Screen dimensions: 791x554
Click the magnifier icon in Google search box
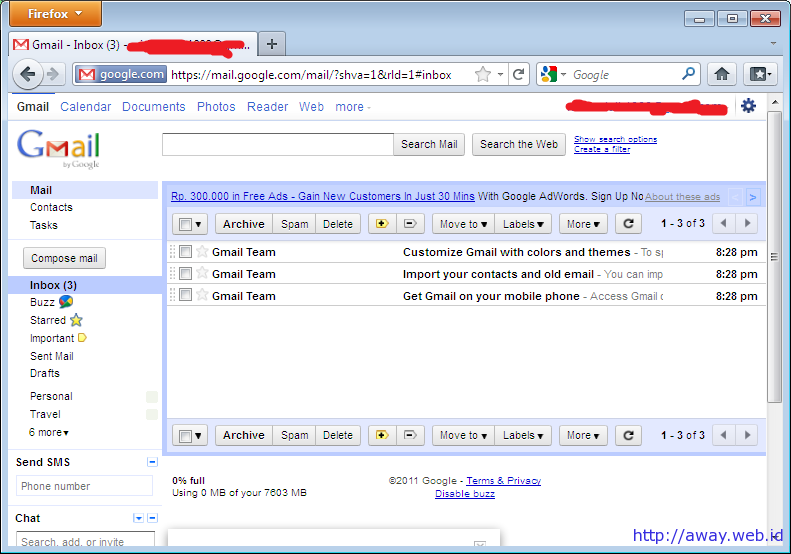click(x=688, y=74)
